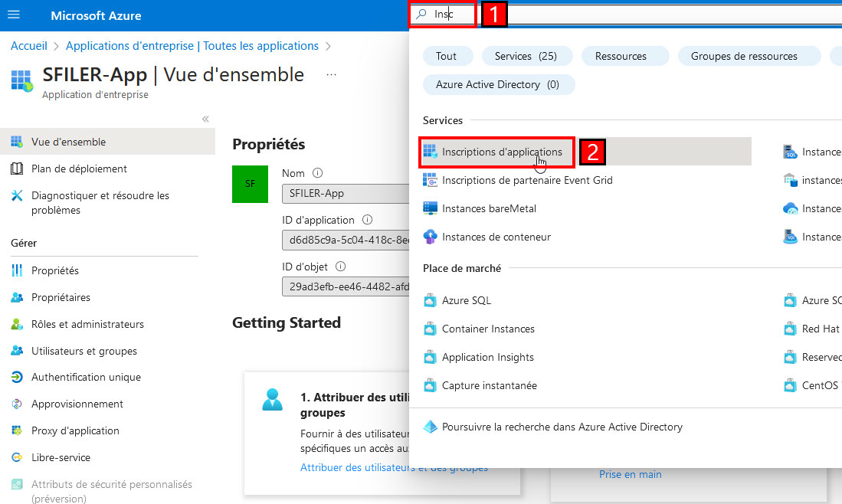Open Rôles et administrateurs

tap(87, 324)
